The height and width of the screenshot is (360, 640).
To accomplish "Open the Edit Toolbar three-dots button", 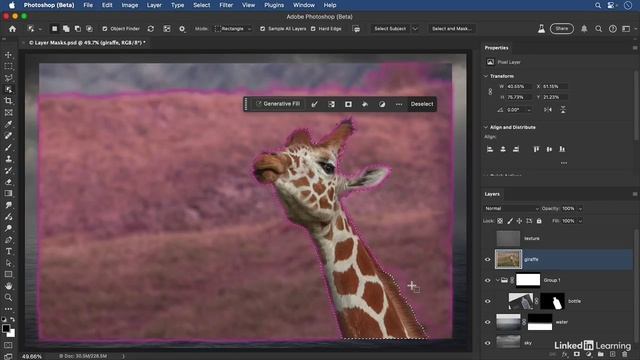I will point(8,309).
